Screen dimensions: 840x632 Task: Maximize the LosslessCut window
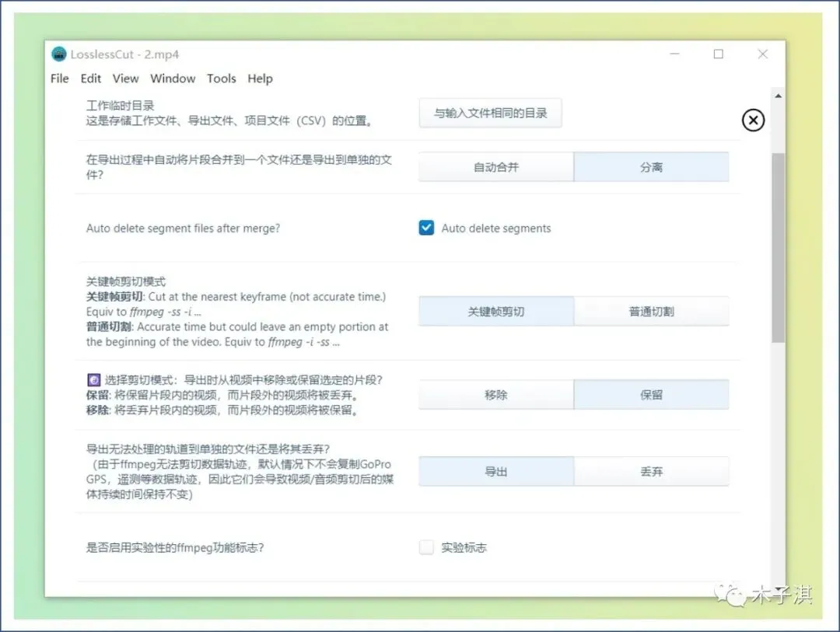coord(719,54)
